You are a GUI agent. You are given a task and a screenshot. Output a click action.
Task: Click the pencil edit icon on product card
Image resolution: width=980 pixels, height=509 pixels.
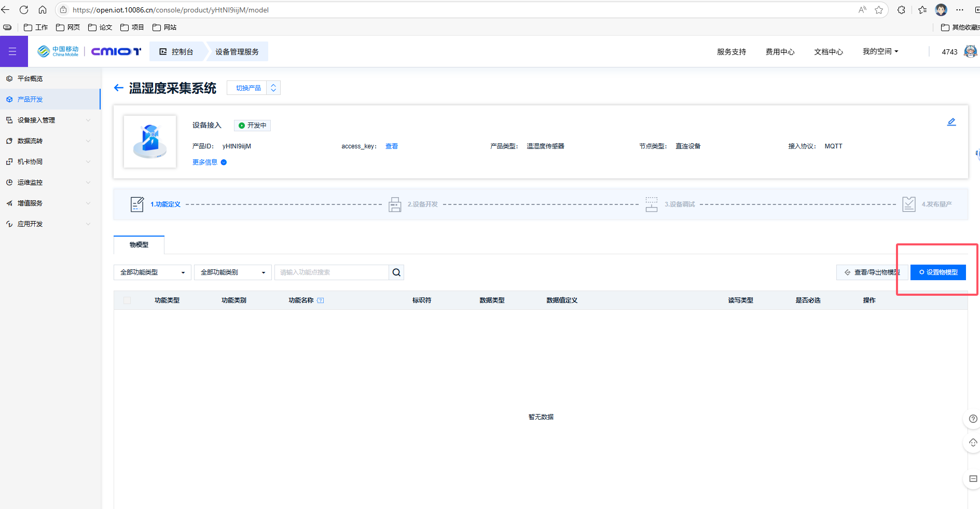[x=951, y=122]
